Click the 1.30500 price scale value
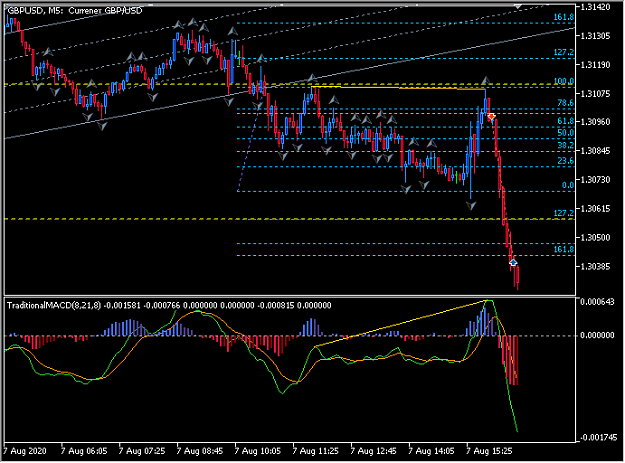 [x=596, y=238]
